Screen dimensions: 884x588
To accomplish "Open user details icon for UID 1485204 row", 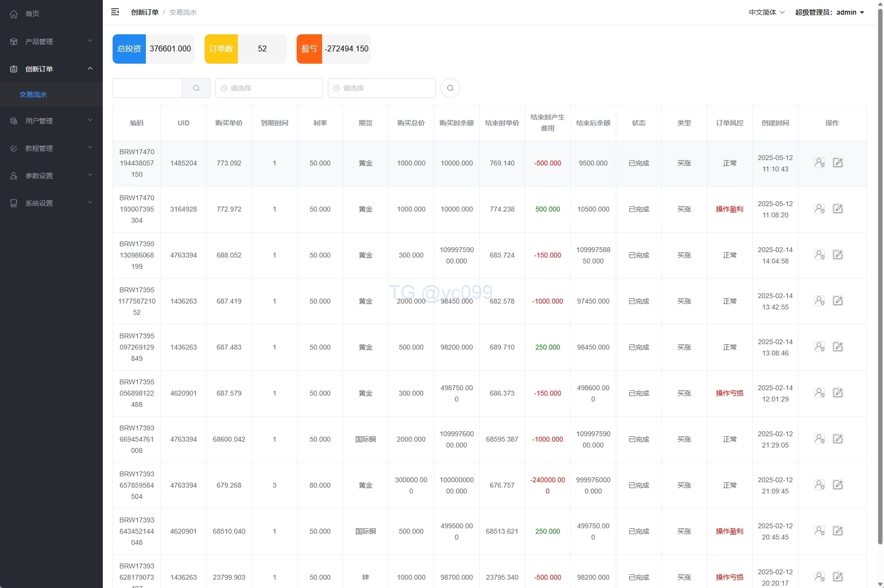I will tap(819, 163).
